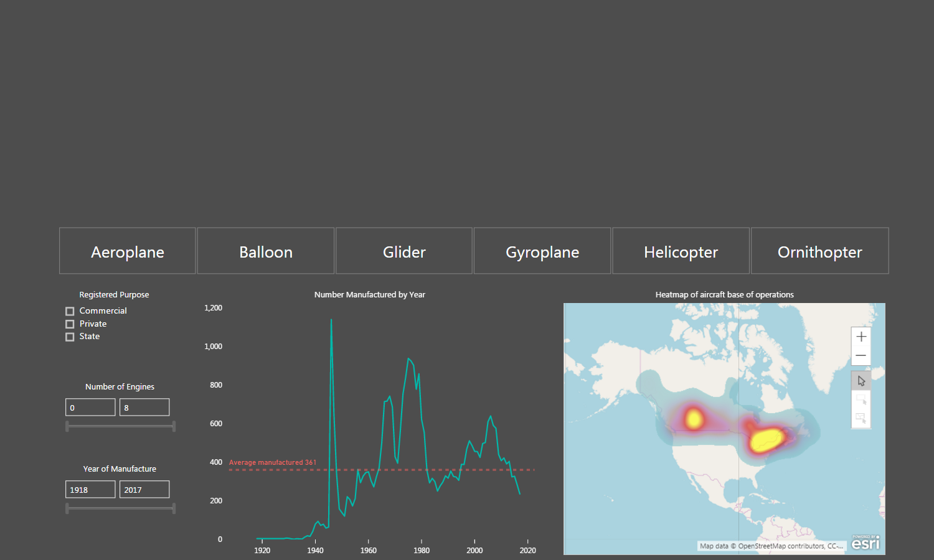Screen dimensions: 934x560
Task: Select the Gyroplane category tile
Action: click(x=542, y=251)
